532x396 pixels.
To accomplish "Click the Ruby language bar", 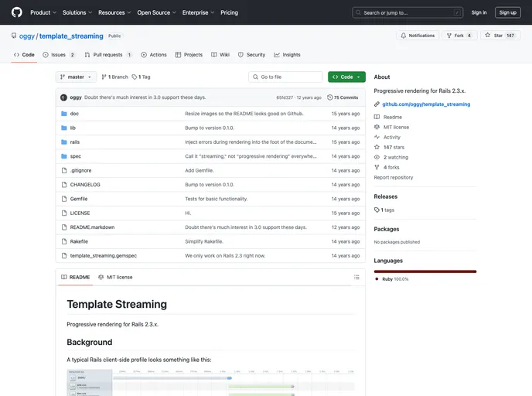I will pyautogui.click(x=425, y=271).
